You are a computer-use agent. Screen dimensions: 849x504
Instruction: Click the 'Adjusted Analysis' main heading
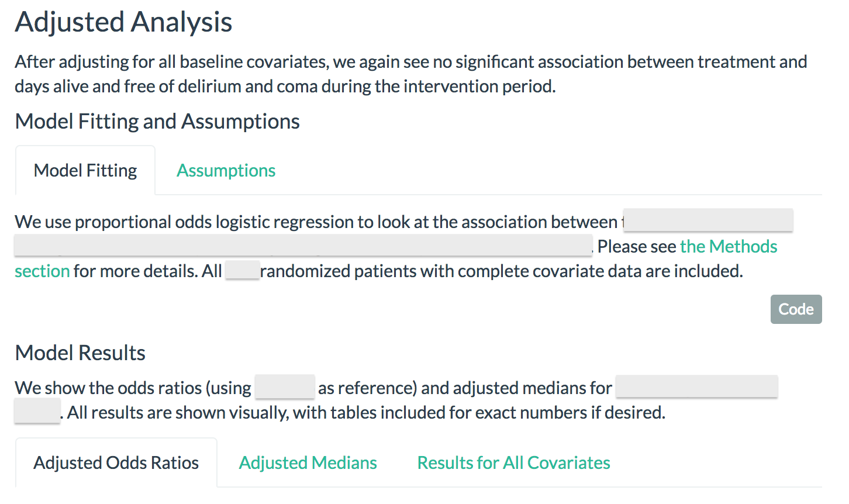pos(123,22)
